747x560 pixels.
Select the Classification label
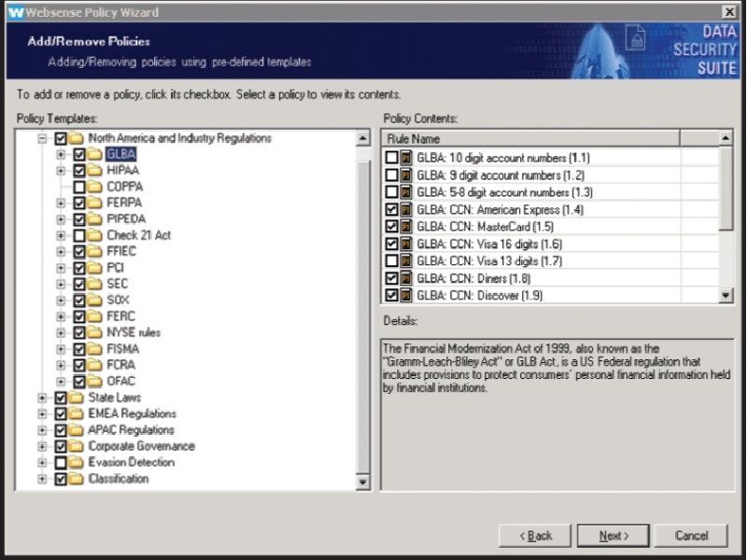pyautogui.click(x=119, y=479)
